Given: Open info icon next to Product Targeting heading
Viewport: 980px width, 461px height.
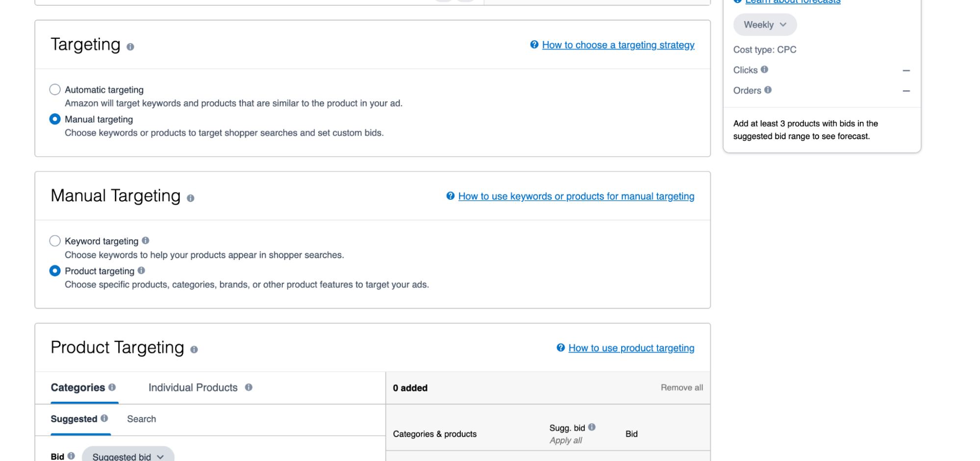Looking at the screenshot, I should pyautogui.click(x=194, y=350).
